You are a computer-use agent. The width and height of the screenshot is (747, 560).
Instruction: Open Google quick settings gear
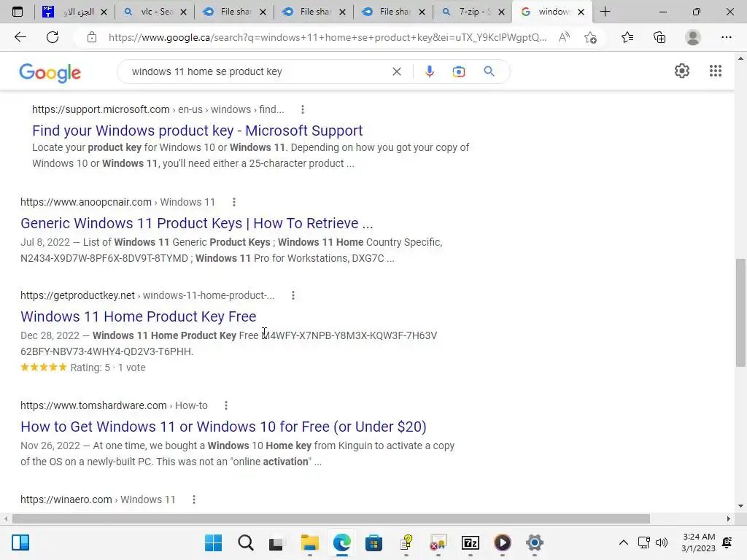coord(682,71)
